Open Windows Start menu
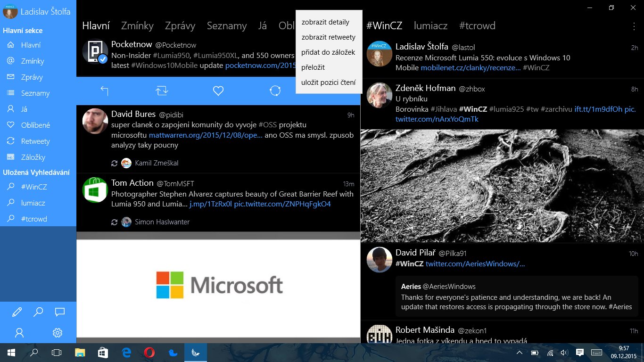This screenshot has height=362, width=644. tap(11, 353)
